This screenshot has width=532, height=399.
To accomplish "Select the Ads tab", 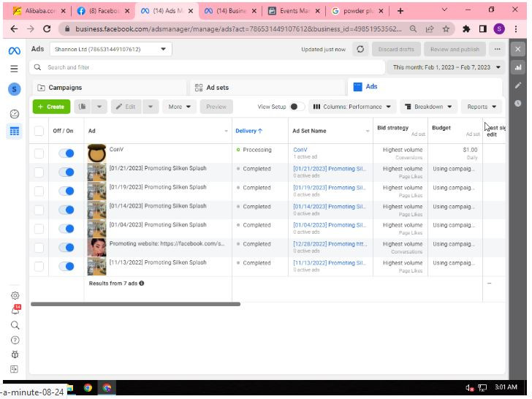I will (x=425, y=87).
